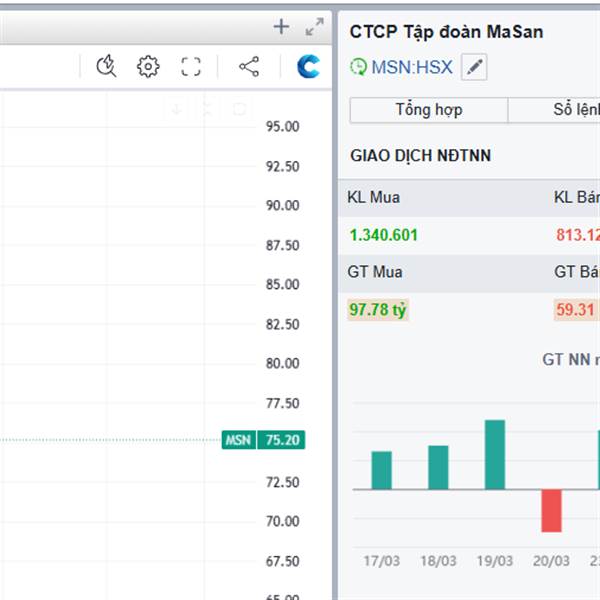Share the chart using share icon
The height and width of the screenshot is (600, 600).
pos(249,67)
